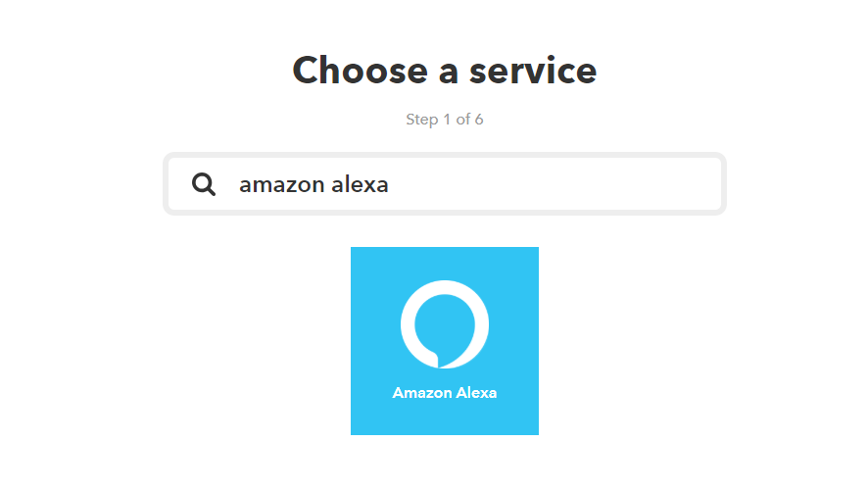The height and width of the screenshot is (491, 868).
Task: Click the word "Alexa" on tile label
Action: 477,393
